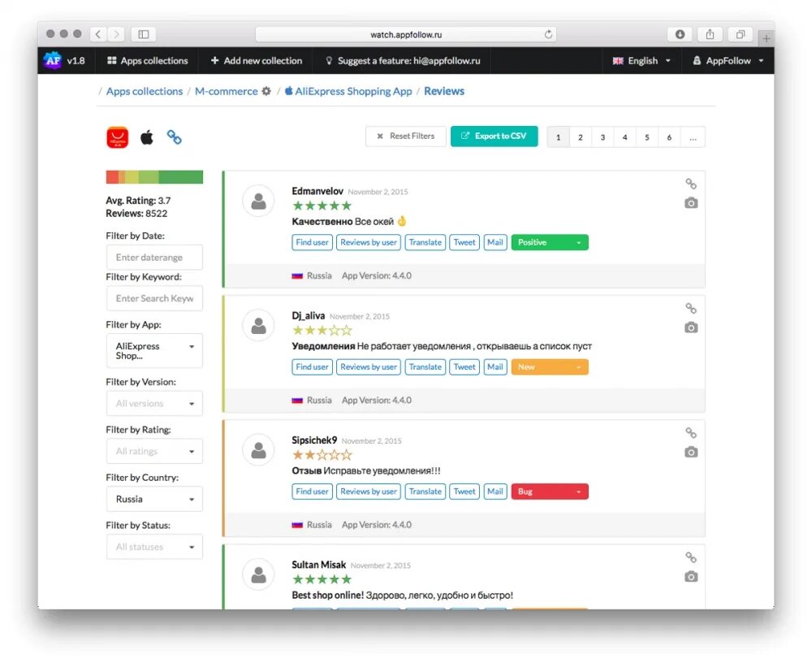Expand All versions dropdown
812x663 pixels.
[x=154, y=403]
